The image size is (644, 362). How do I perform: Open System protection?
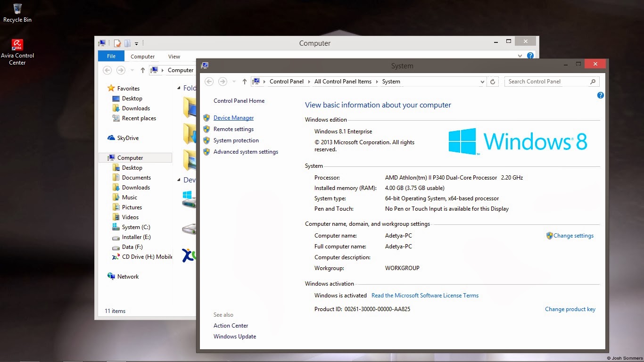[x=236, y=140]
